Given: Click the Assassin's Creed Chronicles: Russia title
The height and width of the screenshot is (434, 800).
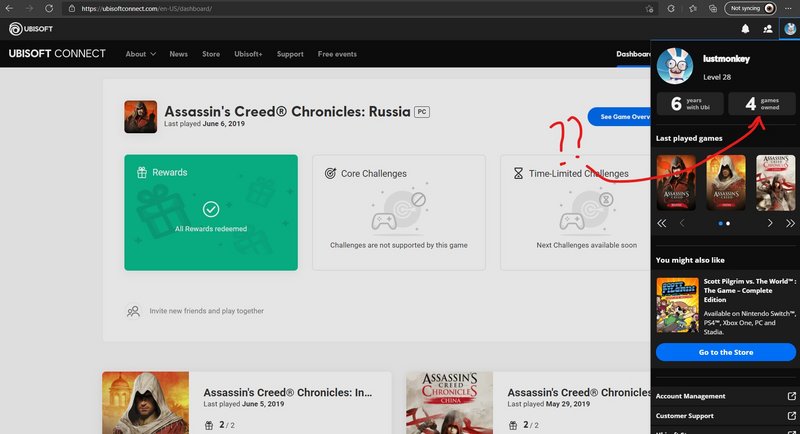Looking at the screenshot, I should coord(287,111).
